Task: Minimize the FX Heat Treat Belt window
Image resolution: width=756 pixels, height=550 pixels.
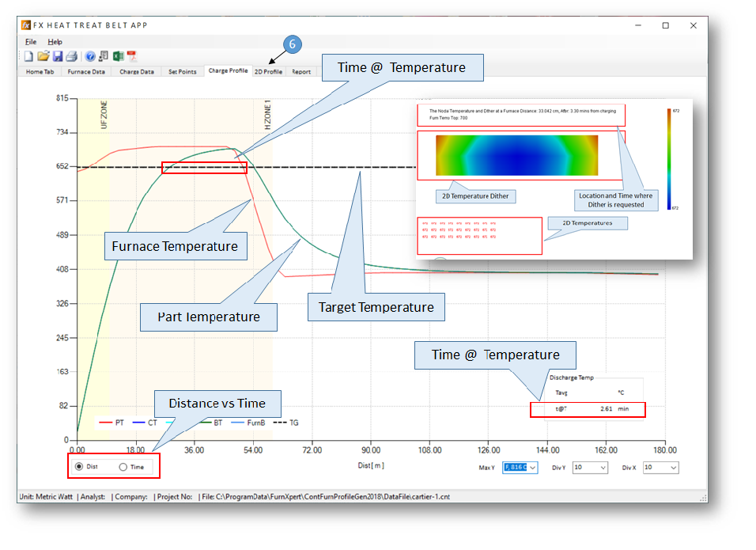Action: point(638,25)
